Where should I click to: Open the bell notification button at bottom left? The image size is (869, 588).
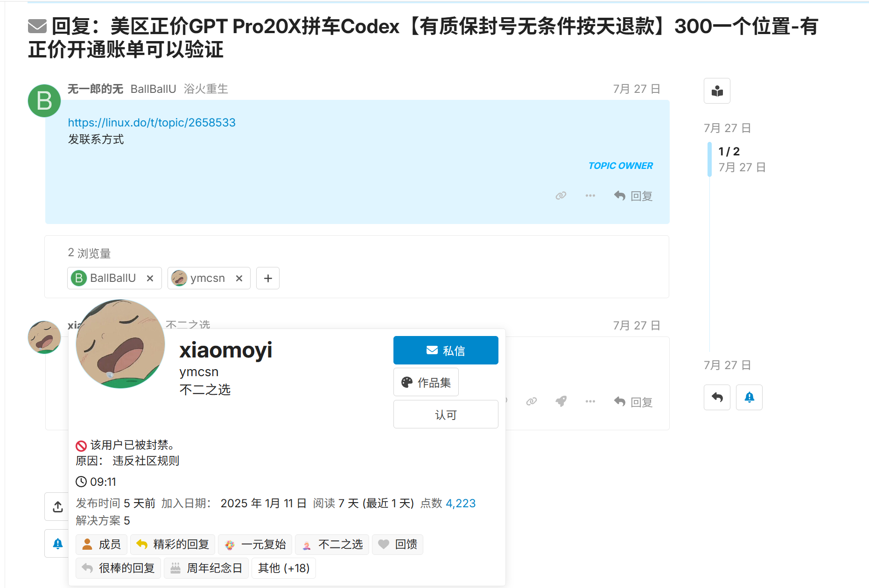click(x=57, y=543)
